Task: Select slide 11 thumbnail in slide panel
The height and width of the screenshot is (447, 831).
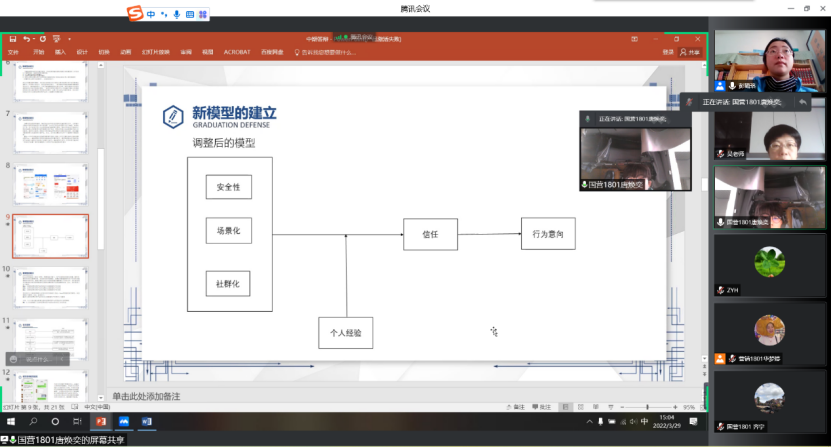Action: point(50,340)
